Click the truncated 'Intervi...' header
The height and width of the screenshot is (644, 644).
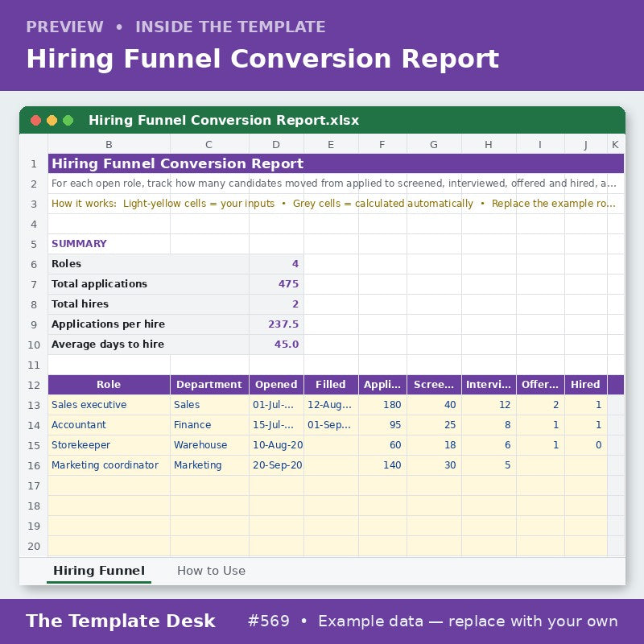coord(489,385)
